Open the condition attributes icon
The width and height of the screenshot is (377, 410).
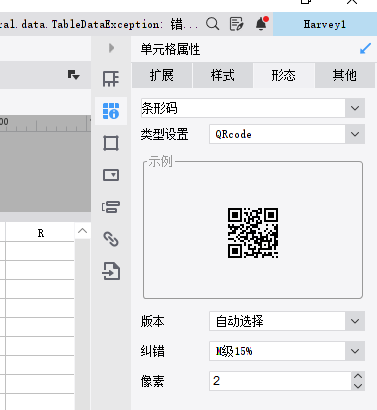coord(111,207)
